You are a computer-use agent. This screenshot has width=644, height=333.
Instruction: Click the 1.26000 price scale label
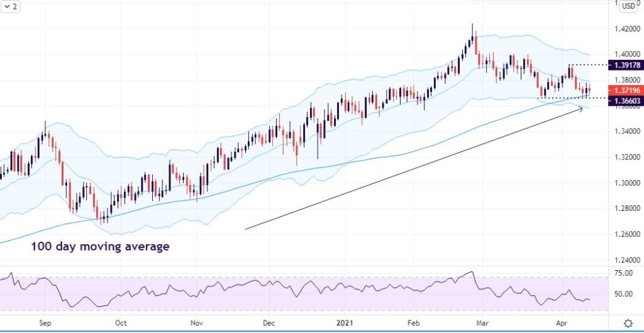coord(628,234)
